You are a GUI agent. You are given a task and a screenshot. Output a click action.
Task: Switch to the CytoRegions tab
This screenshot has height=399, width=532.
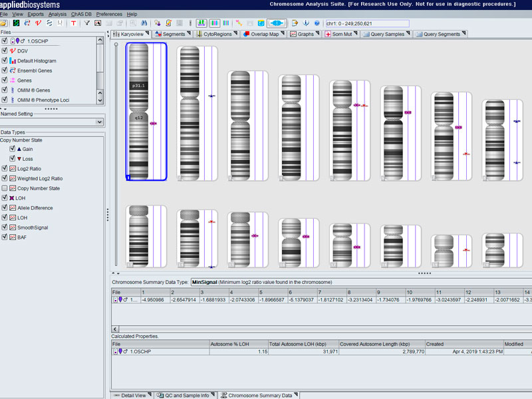click(x=217, y=34)
